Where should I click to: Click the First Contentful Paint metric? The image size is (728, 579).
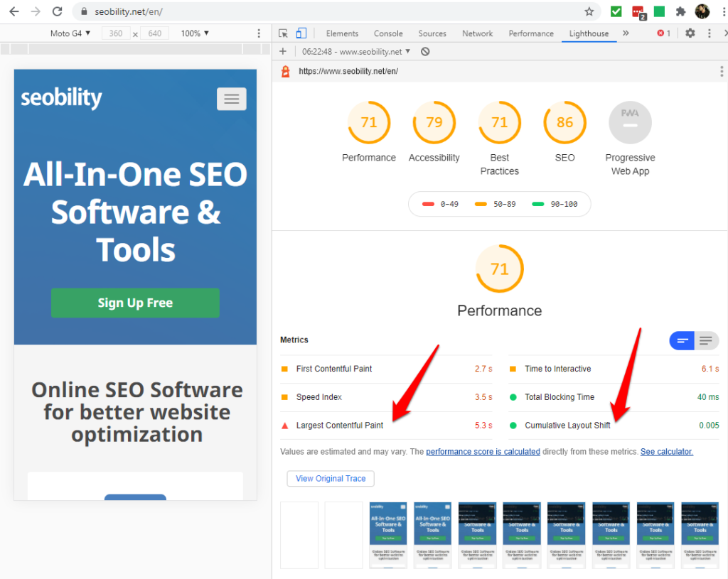(386, 369)
